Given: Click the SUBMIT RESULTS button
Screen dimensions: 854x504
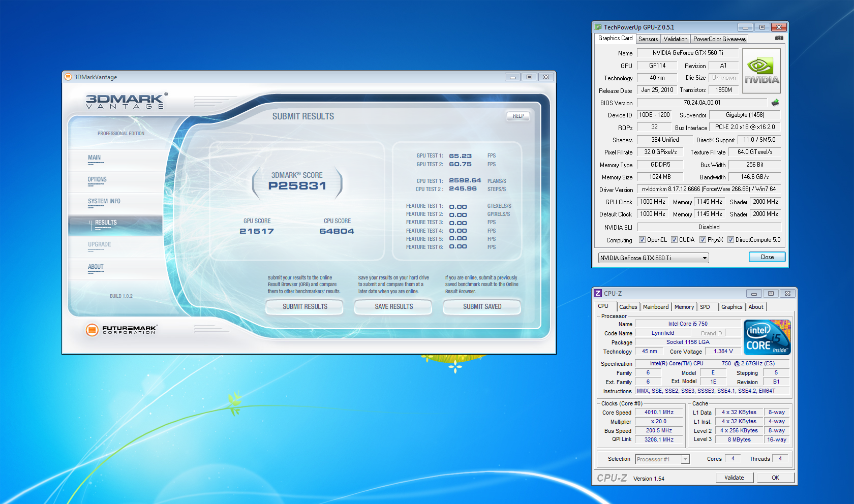Looking at the screenshot, I should [304, 307].
